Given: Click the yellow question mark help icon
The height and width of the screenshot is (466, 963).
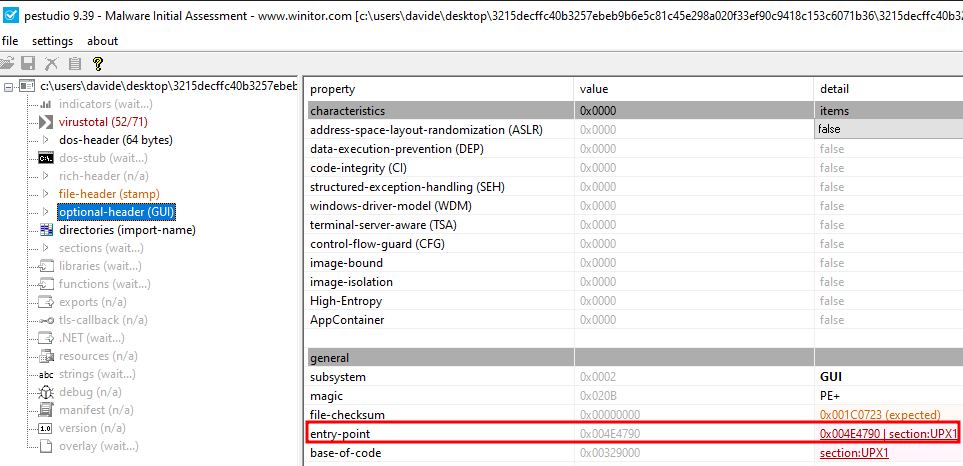Looking at the screenshot, I should 98,63.
